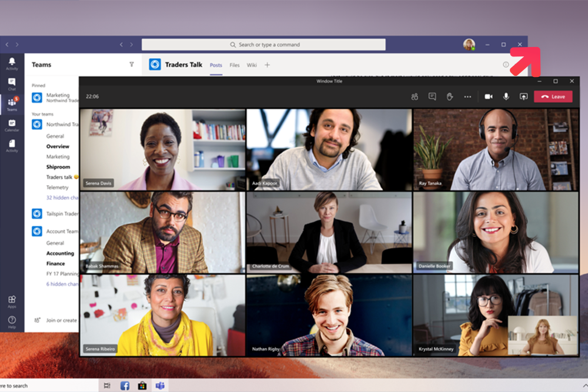Click the info icon in the channel header
The width and height of the screenshot is (588, 392).
pos(506,65)
